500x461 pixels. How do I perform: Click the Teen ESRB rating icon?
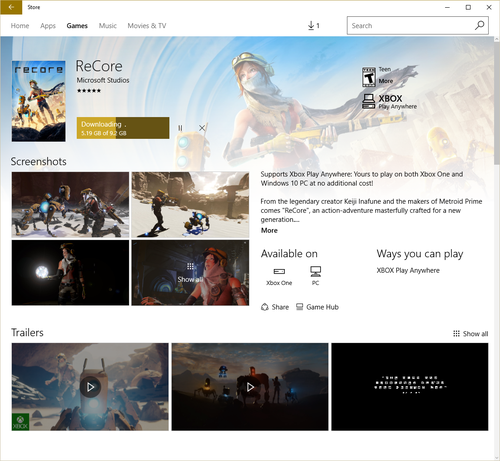click(369, 77)
